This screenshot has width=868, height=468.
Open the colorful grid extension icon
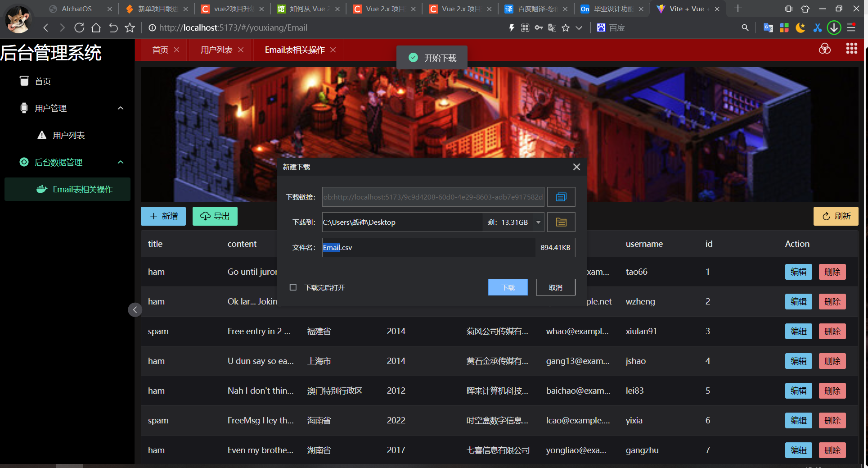784,28
